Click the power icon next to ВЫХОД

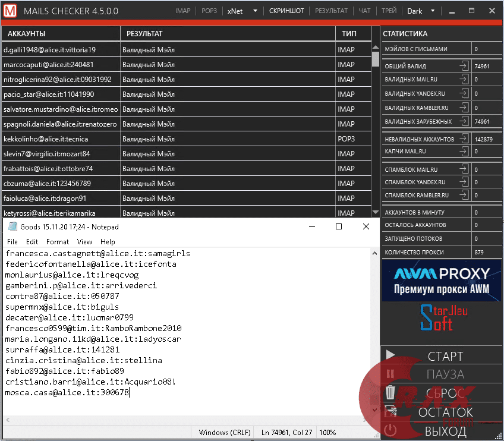[x=390, y=430]
